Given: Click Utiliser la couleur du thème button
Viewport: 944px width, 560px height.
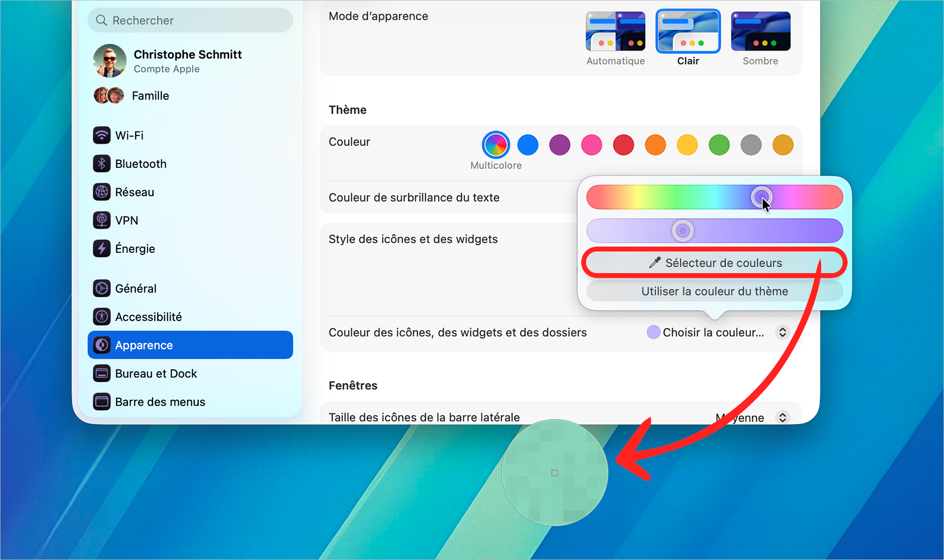Looking at the screenshot, I should pyautogui.click(x=714, y=291).
